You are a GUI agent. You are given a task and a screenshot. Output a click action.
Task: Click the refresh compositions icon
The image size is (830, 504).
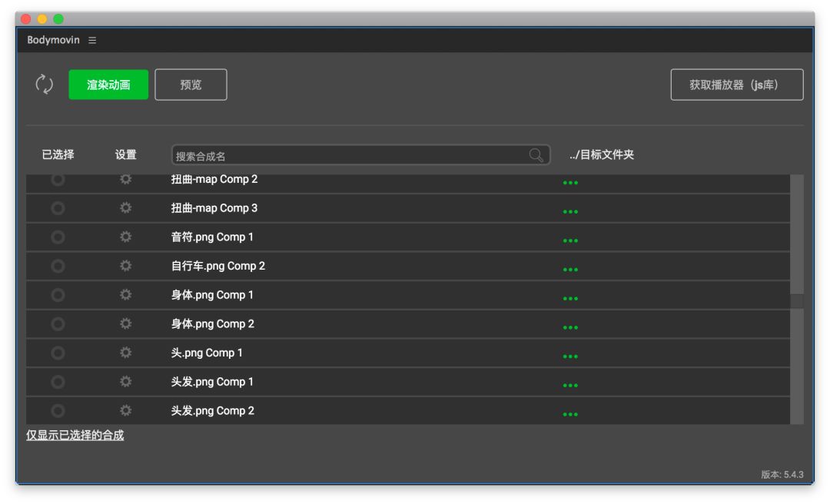click(x=45, y=85)
